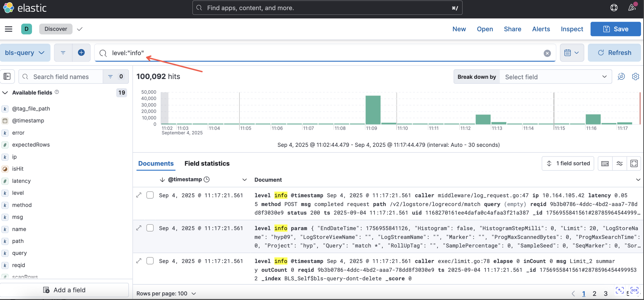Open the bls-query data view dropdown

click(25, 53)
